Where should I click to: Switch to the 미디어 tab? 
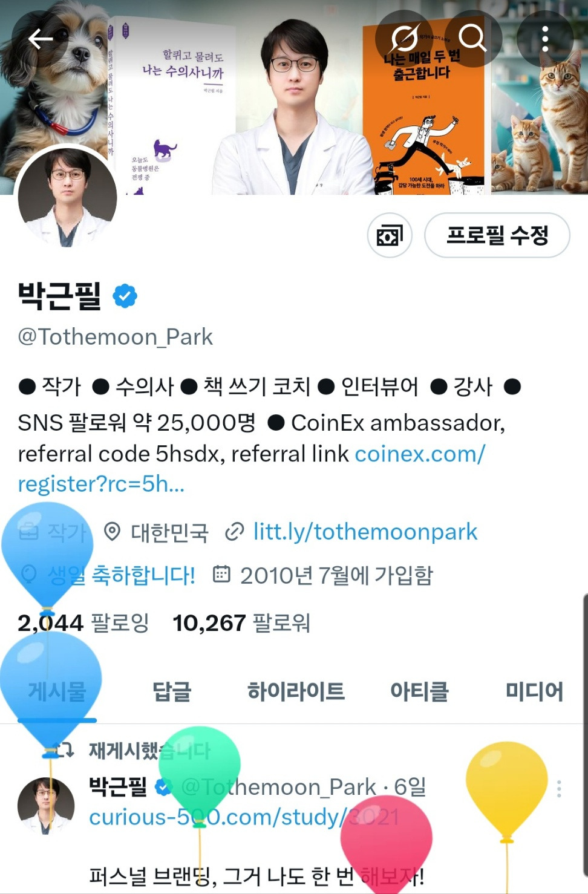(x=534, y=691)
